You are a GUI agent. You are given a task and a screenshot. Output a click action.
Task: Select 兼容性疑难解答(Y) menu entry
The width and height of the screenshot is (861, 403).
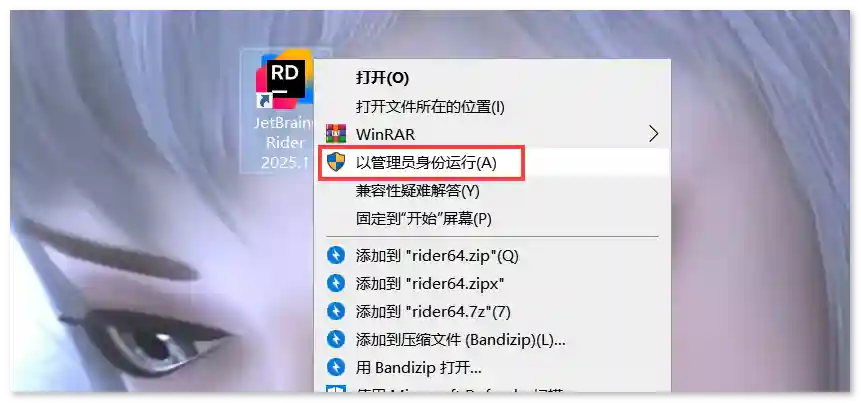(x=418, y=191)
